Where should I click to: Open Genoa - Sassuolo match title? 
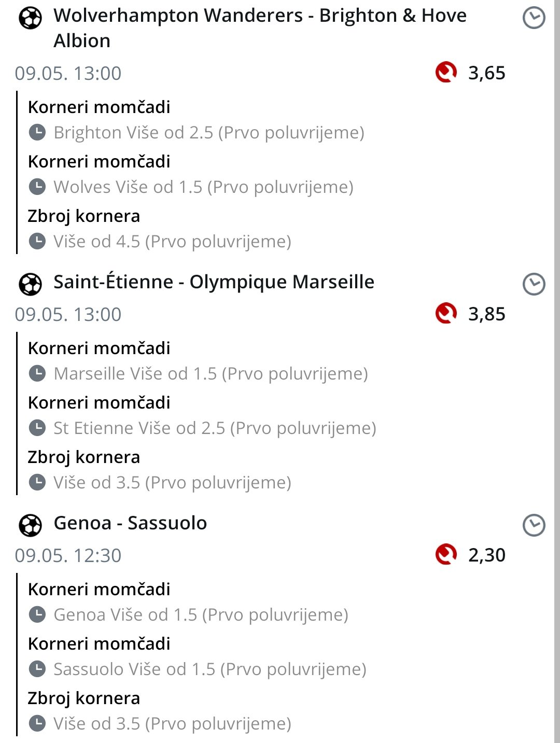pyautogui.click(x=130, y=523)
